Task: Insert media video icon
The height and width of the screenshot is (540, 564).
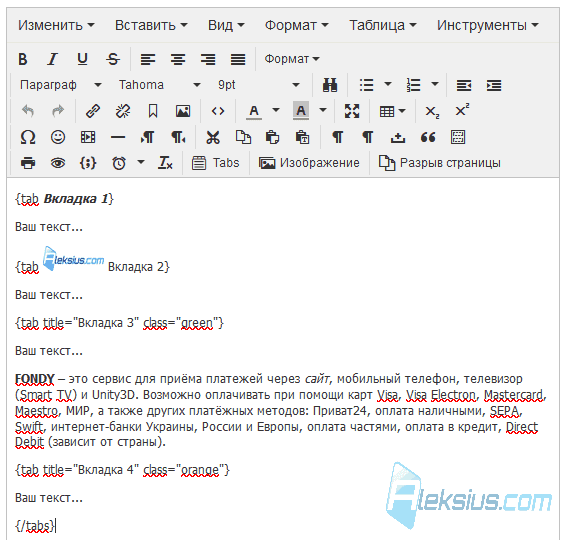Action: coord(88,137)
